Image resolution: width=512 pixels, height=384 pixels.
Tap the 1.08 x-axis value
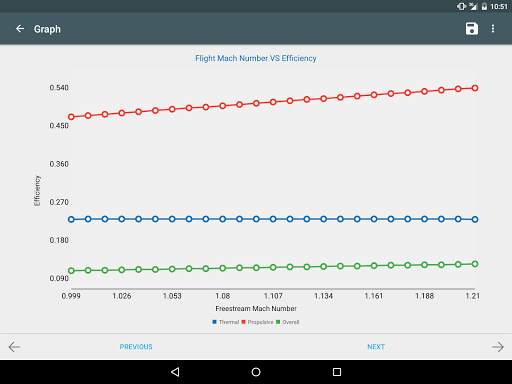[x=223, y=296]
